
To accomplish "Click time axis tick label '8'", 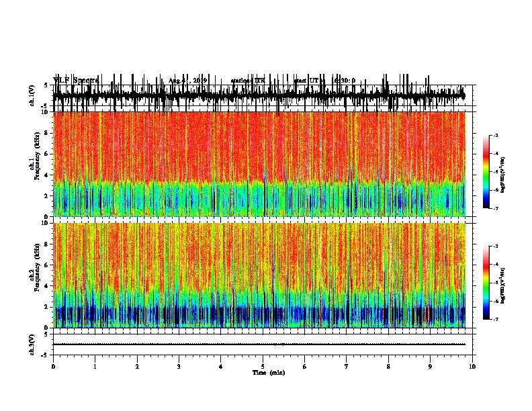I will 388,367.
